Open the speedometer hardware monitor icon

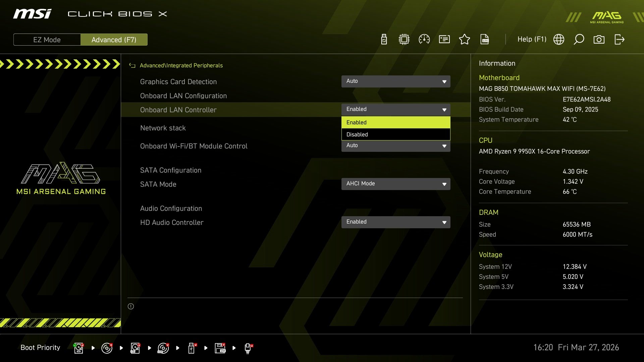[x=424, y=40]
